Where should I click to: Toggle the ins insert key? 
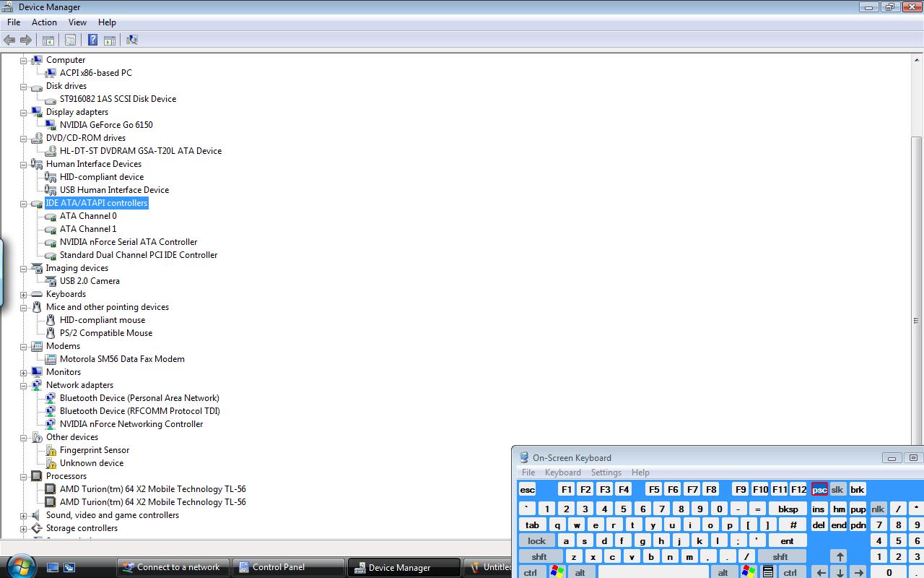[818, 509]
